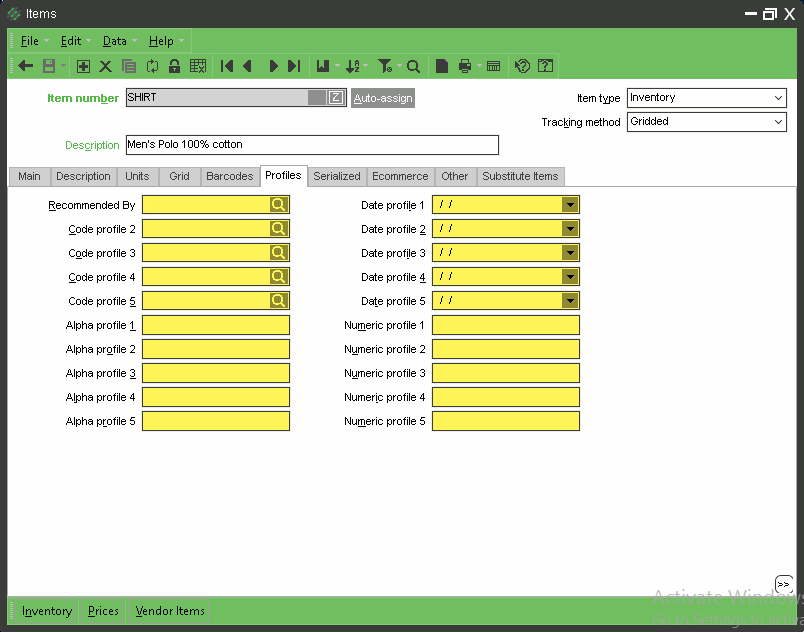Click the back arrow toolbar icon

click(x=26, y=66)
